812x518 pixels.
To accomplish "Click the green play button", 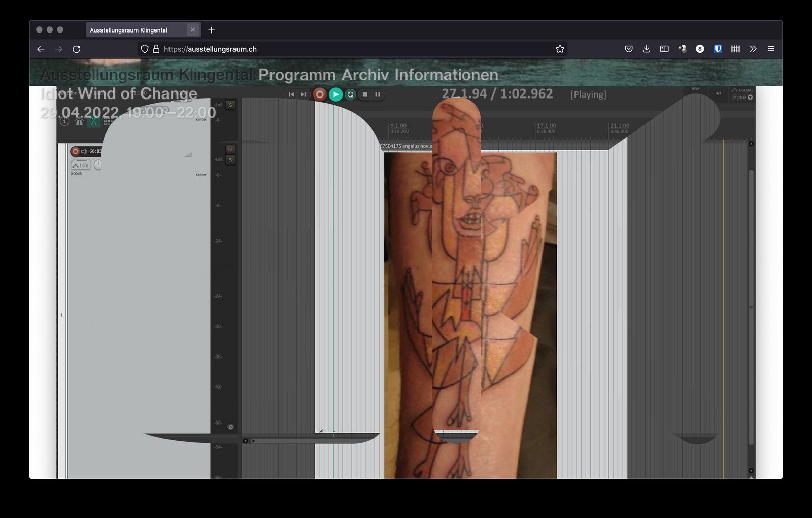I will coord(335,94).
